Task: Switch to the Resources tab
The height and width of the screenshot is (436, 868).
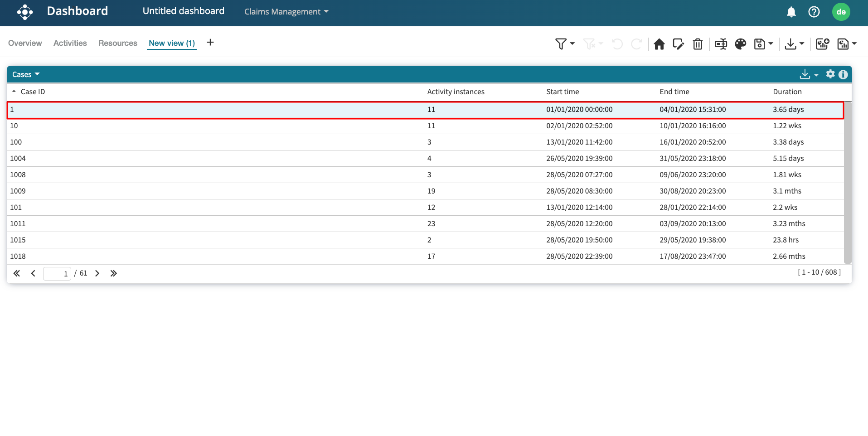Action: coord(117,43)
